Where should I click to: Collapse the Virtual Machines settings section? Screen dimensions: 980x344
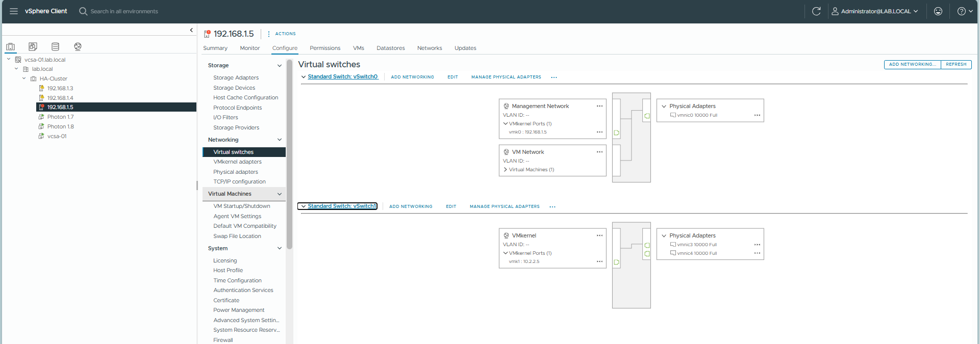point(280,194)
